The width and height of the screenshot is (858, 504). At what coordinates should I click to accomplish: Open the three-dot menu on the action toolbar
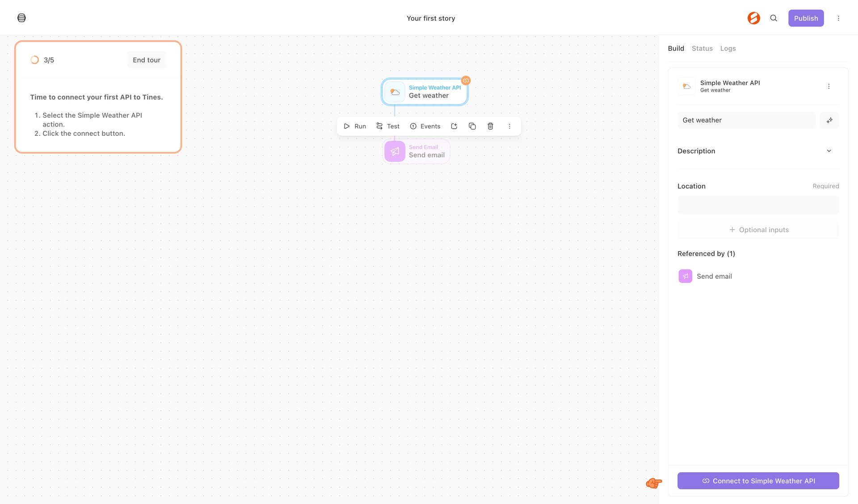click(x=509, y=126)
